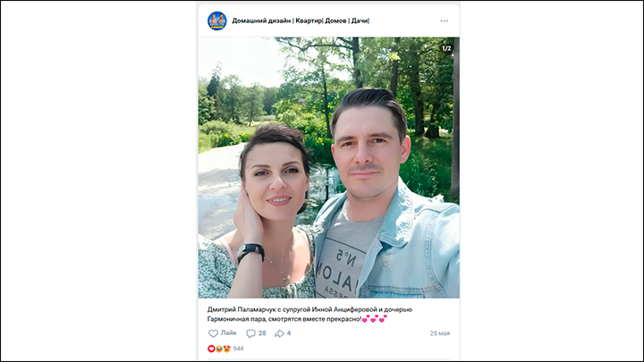Screen dimensions: 644x362
Task: Click the caption line starting Дмитрий Паламарчук
Action: coord(309,309)
